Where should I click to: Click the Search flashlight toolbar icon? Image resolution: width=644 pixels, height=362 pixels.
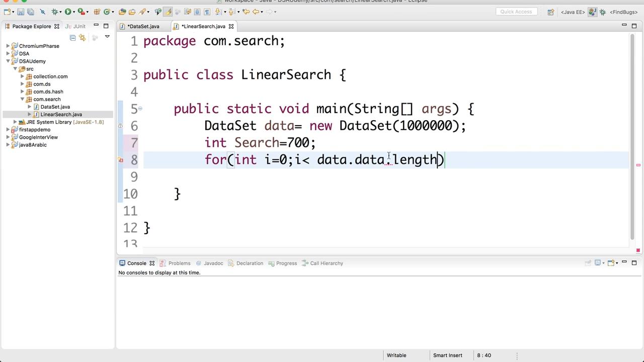point(142,12)
